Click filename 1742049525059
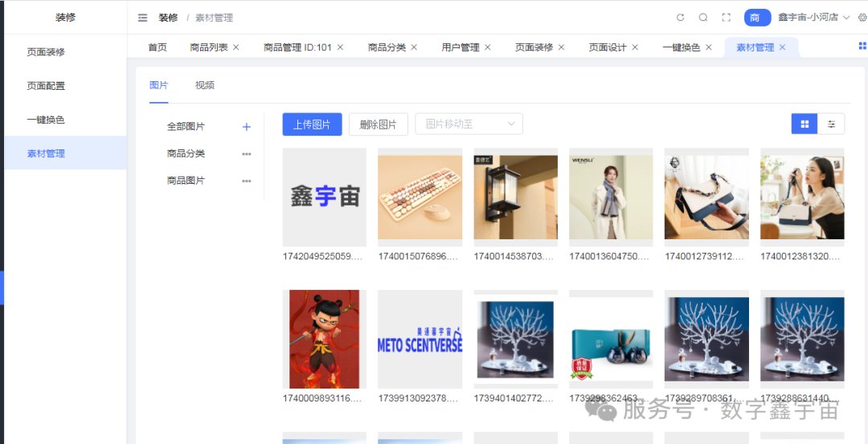Screen dimensions: 868x444 click(323, 257)
